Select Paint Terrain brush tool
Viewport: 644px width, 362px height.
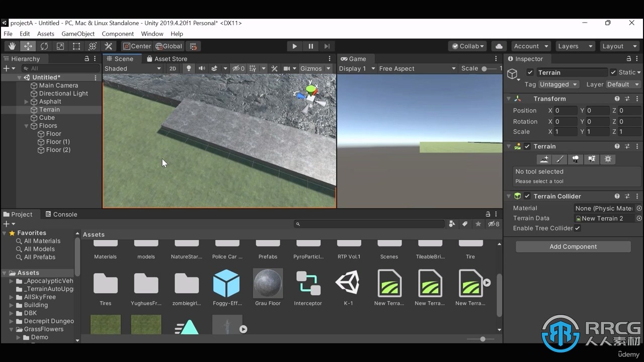(x=560, y=159)
